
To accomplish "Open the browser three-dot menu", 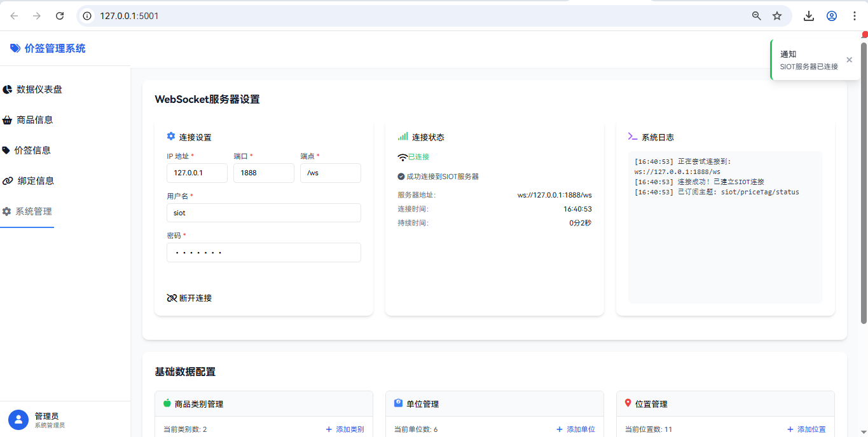I will [x=855, y=16].
